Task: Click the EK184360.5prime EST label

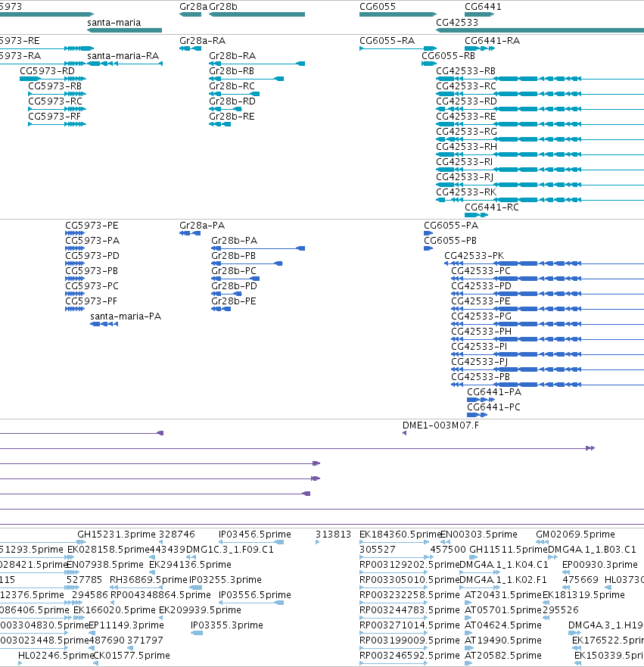Action: tap(399, 535)
